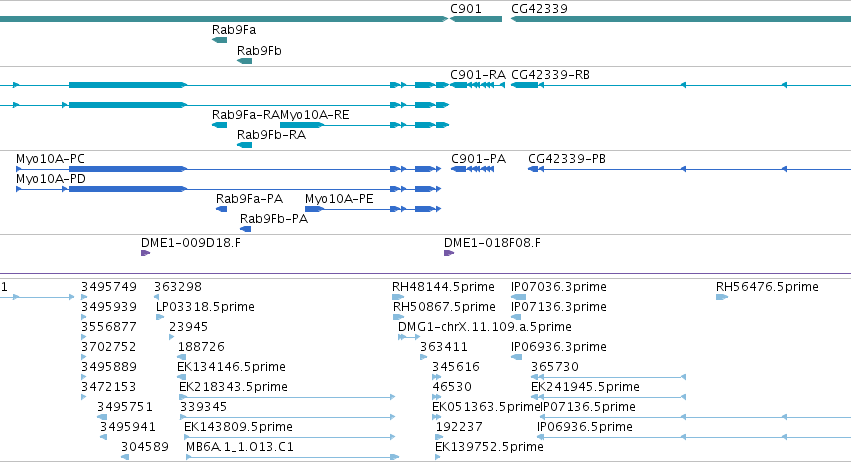Click RH50867.5prime label
The width and height of the screenshot is (851, 462).
click(444, 307)
